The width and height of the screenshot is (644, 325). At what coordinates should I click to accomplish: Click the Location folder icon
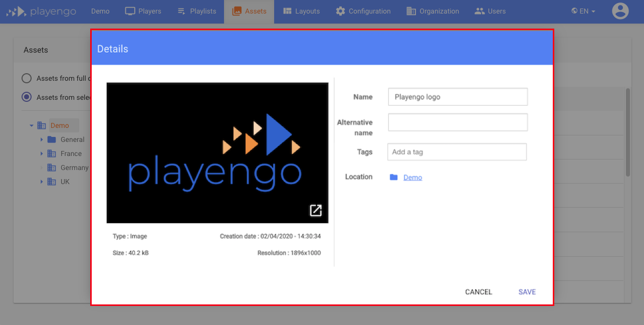pyautogui.click(x=393, y=177)
